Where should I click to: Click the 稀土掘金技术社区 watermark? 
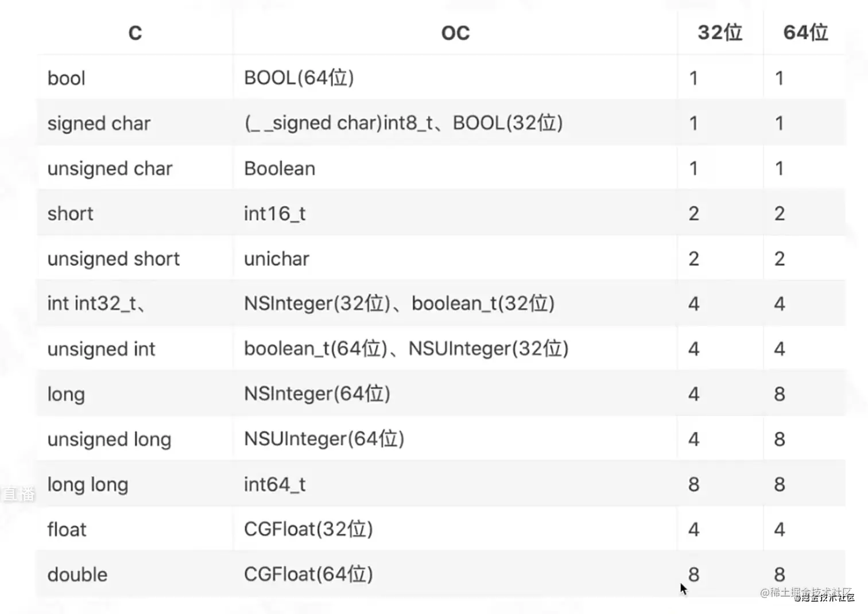[x=807, y=593]
